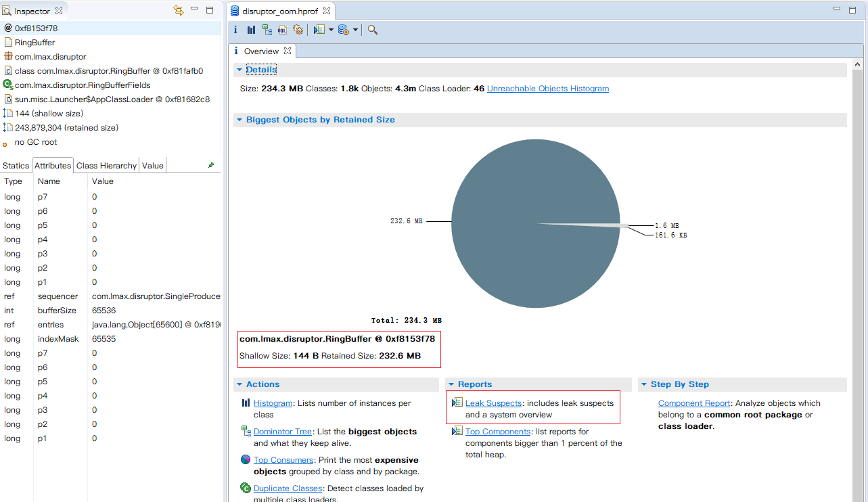Open the Histogram link under Actions
Screen dimensions: 868x502
(273, 403)
